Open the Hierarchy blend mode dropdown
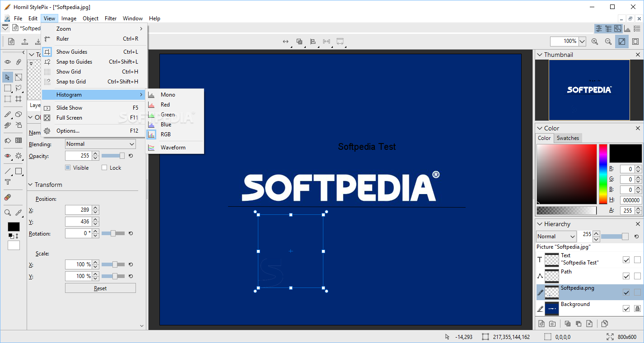 point(556,236)
